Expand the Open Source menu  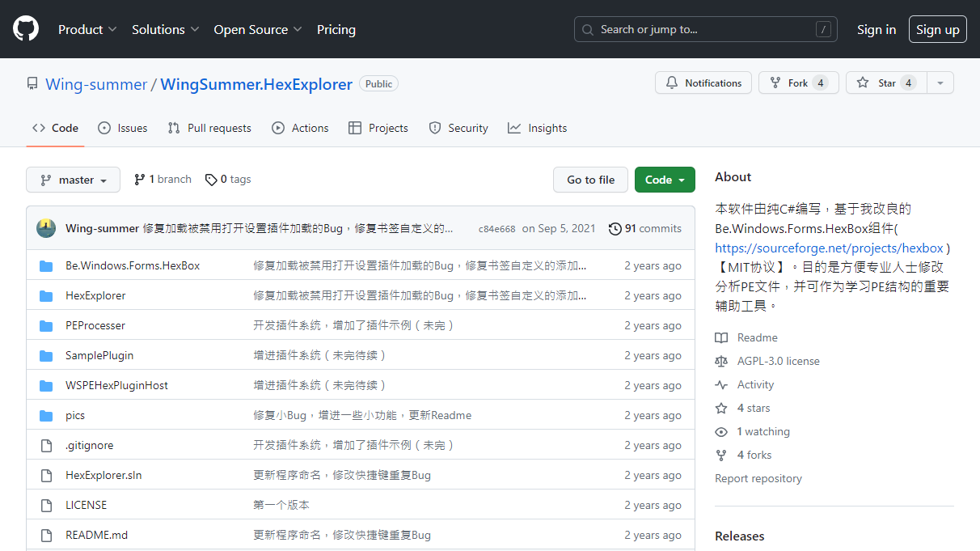coord(258,29)
